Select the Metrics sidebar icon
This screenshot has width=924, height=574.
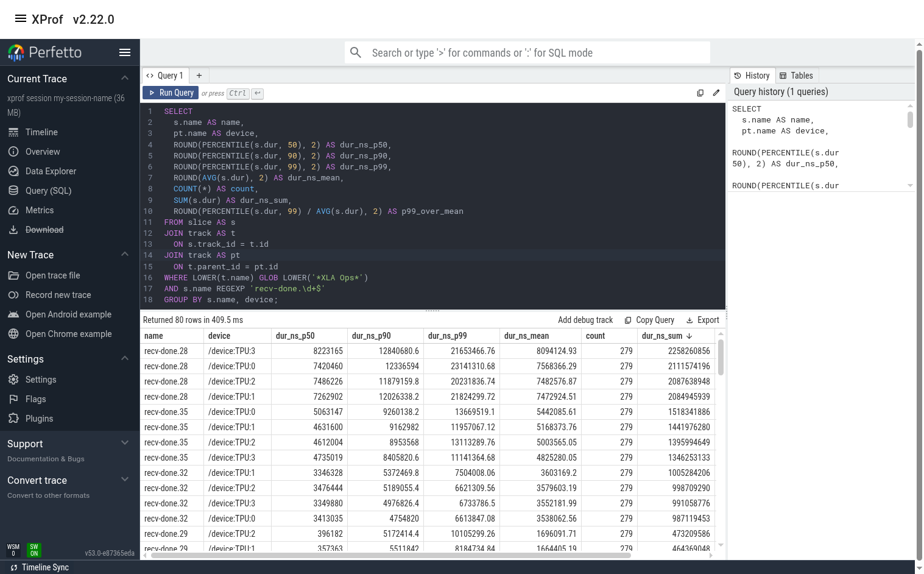[40, 210]
